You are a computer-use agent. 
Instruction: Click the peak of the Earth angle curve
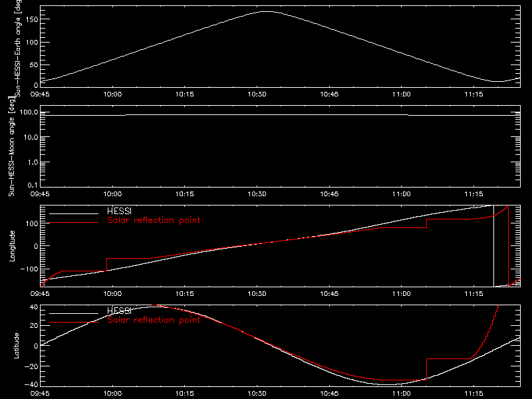267,12
